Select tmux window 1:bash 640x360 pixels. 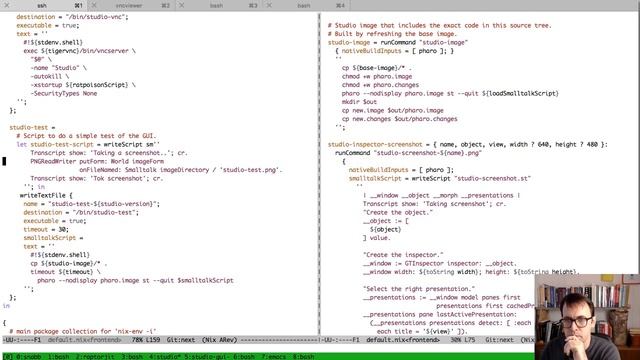click(59, 356)
